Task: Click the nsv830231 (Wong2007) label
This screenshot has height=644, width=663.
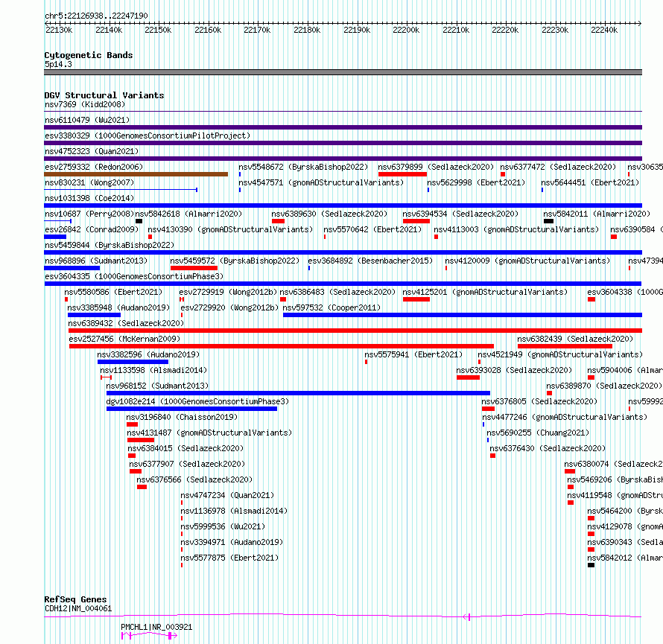Action: tap(89, 182)
